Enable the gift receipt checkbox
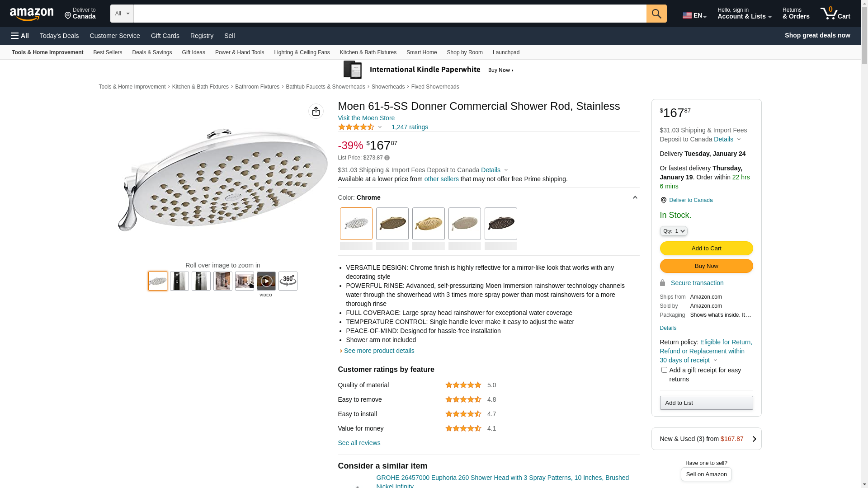Viewport: 868px width, 488px height. pyautogui.click(x=664, y=370)
